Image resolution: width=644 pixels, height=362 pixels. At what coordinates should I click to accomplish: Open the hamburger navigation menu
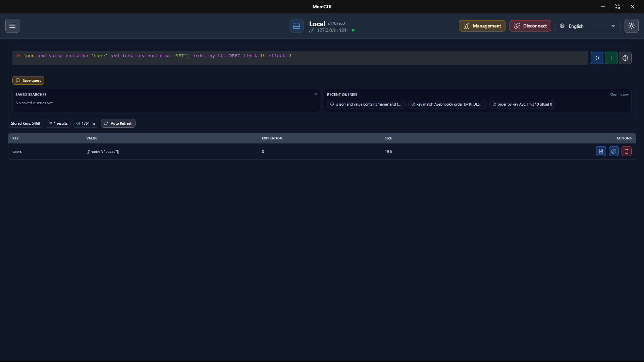[12, 26]
